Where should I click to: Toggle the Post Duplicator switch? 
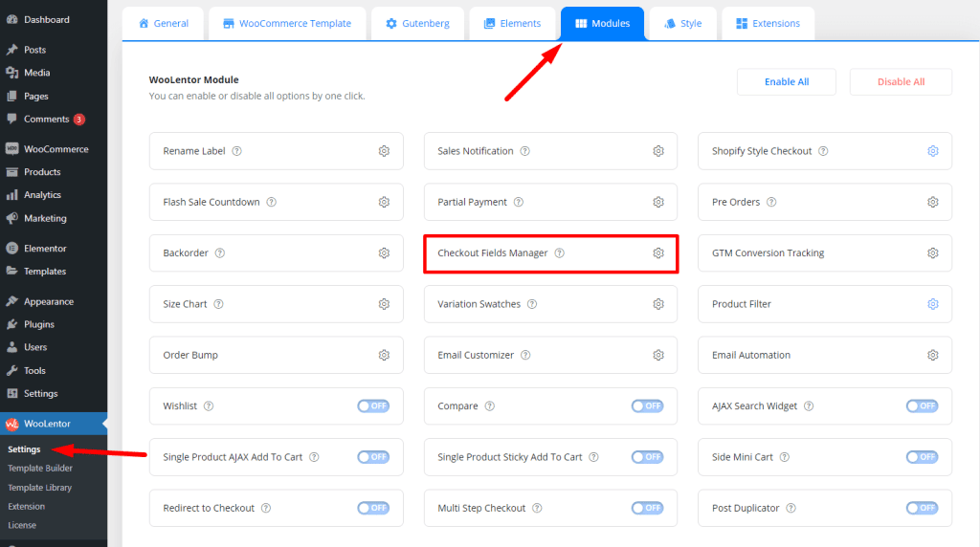(922, 509)
